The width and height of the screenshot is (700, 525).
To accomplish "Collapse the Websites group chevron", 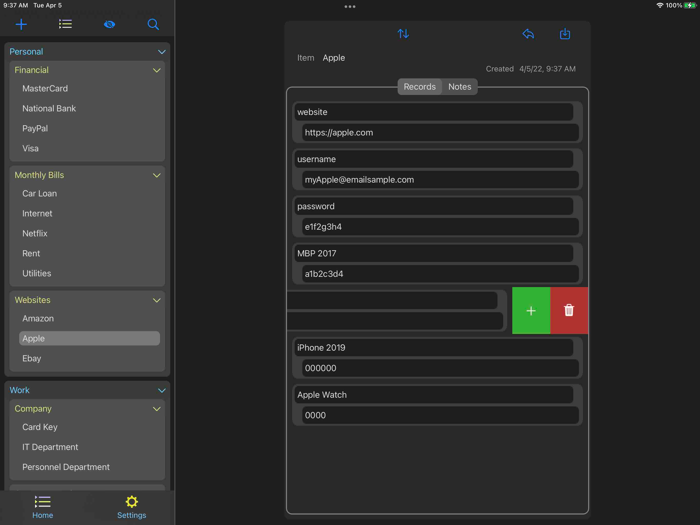I will [x=157, y=300].
